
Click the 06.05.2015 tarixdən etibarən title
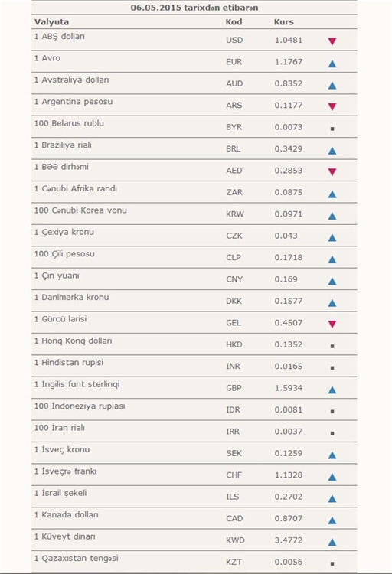point(194,8)
